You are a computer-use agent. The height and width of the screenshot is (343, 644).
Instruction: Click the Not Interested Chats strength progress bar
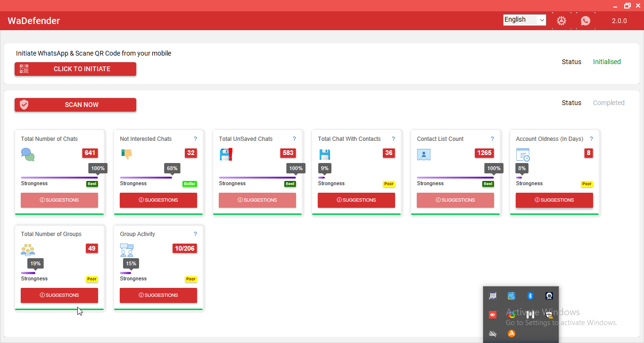point(146,178)
